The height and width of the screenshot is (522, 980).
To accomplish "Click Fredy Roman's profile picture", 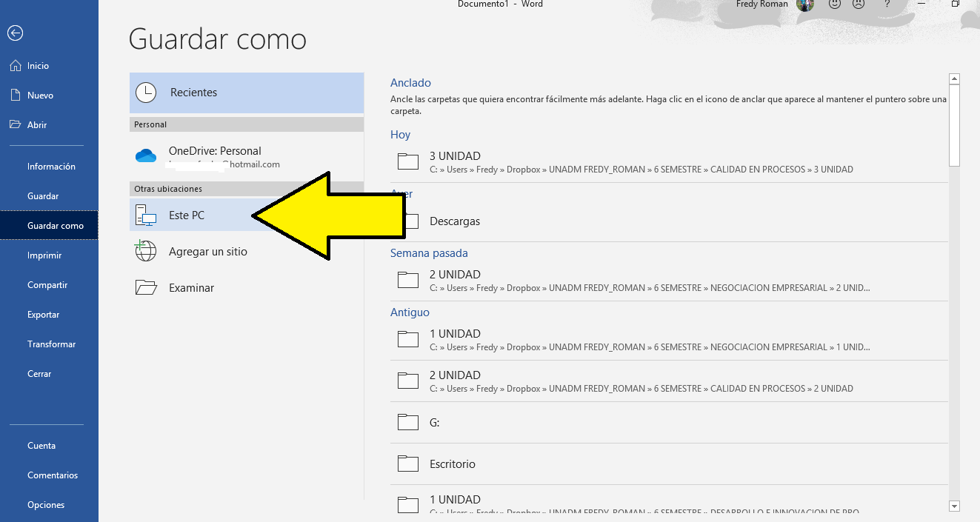I will pyautogui.click(x=805, y=6).
